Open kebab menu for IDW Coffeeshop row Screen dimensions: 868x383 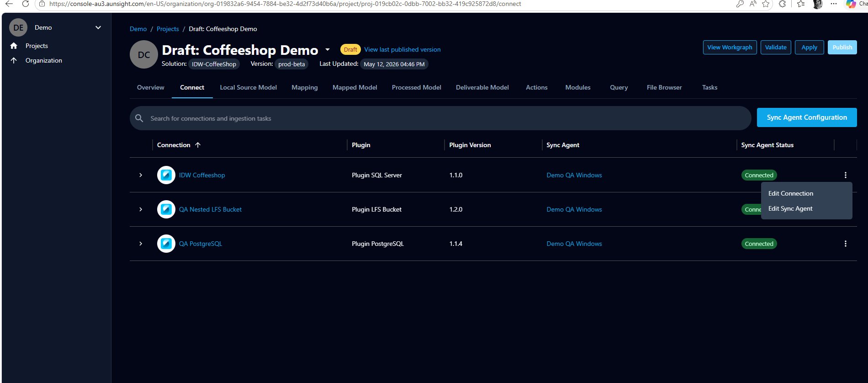pyautogui.click(x=846, y=175)
